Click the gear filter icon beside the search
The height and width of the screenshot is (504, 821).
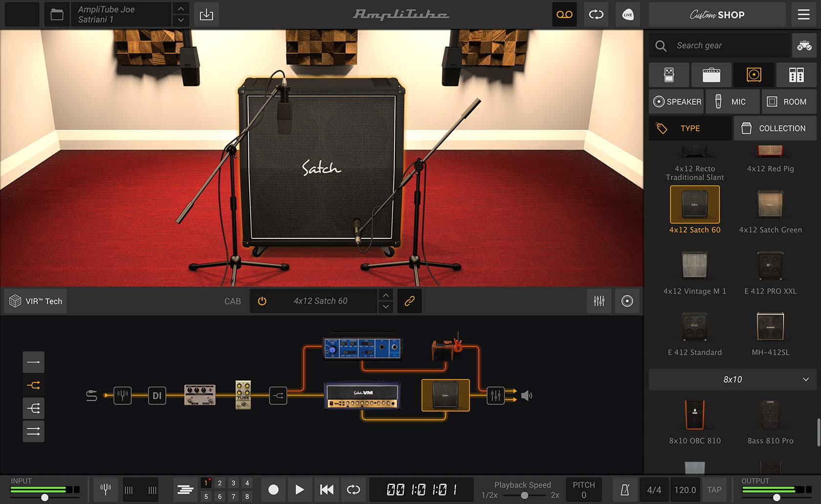pos(804,46)
